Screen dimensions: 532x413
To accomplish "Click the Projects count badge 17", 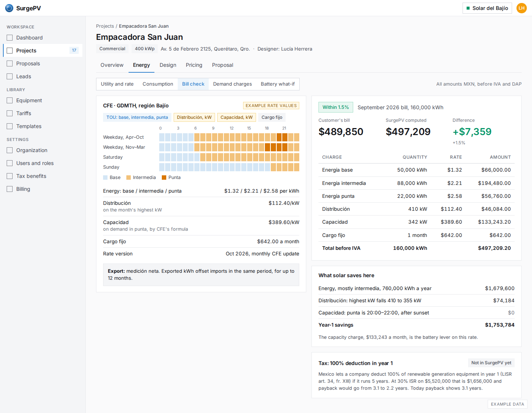I will point(74,51).
